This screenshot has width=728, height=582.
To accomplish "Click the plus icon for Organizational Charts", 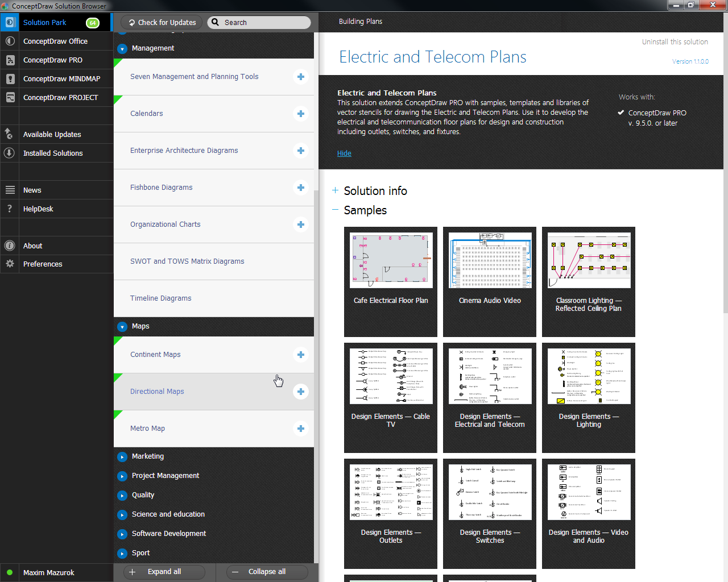I will 301,225.
